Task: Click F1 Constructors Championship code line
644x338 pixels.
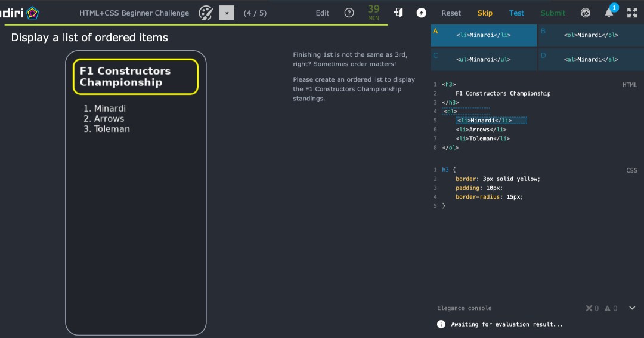Action: point(503,93)
